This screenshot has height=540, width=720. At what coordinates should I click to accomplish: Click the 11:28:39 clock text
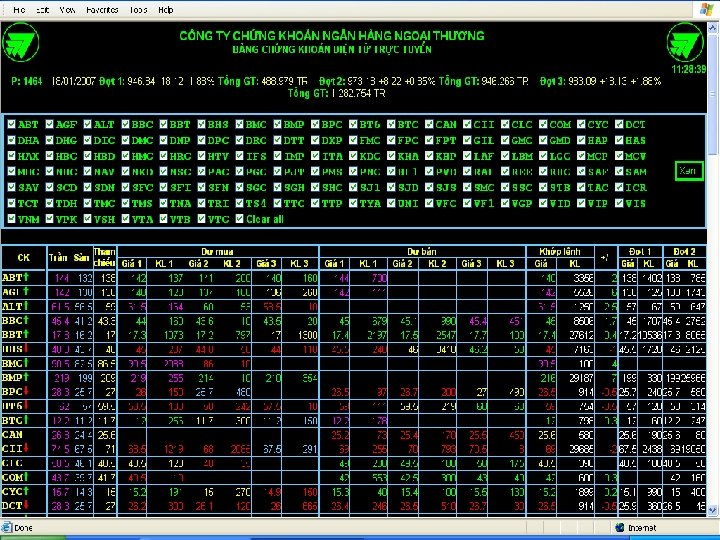[688, 69]
